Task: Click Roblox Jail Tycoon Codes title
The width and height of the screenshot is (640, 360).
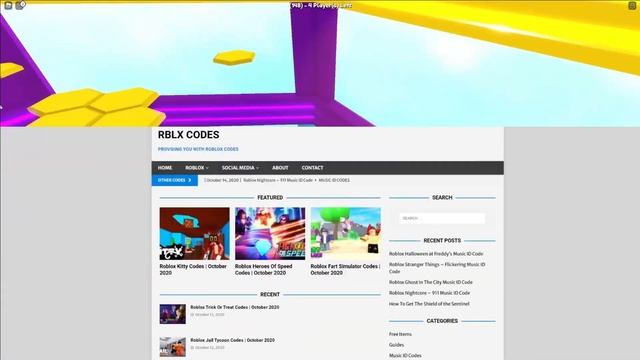Action: [232, 340]
